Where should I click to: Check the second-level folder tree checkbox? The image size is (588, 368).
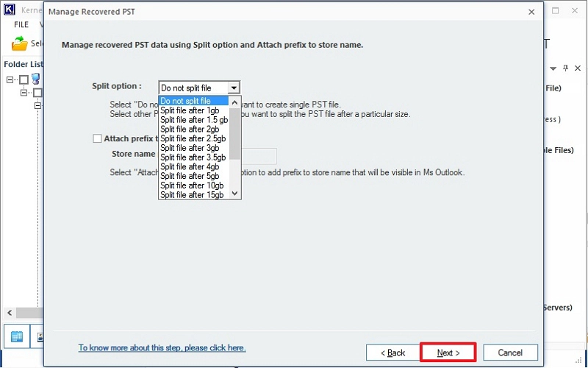(37, 93)
